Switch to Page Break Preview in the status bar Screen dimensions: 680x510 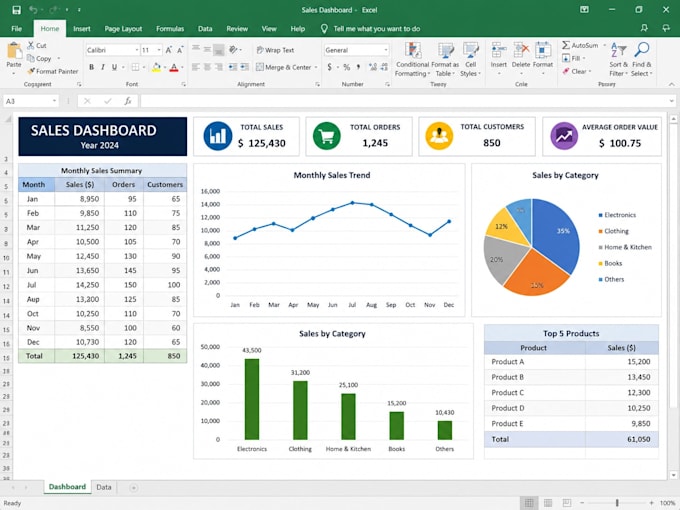[x=567, y=503]
